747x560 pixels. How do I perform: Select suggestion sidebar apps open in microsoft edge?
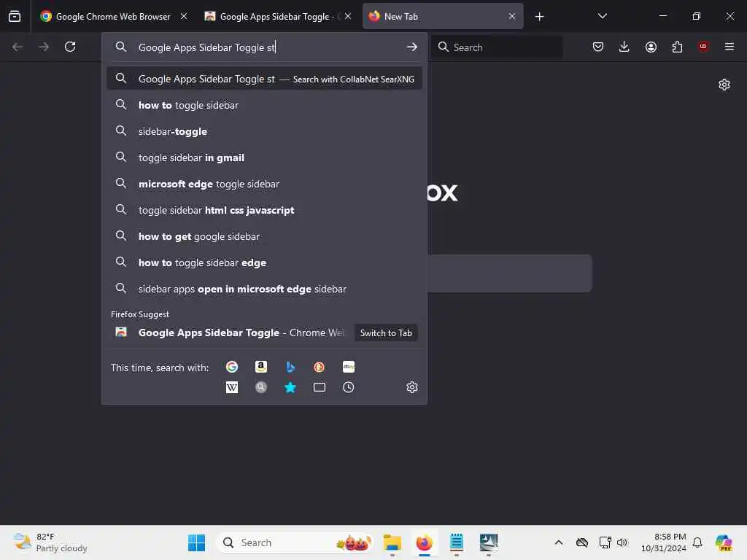[264, 289]
